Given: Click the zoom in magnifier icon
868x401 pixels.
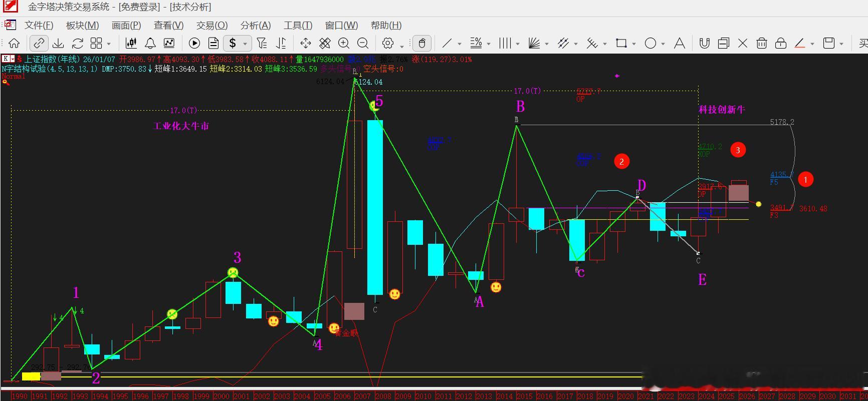Looking at the screenshot, I should click(x=344, y=43).
